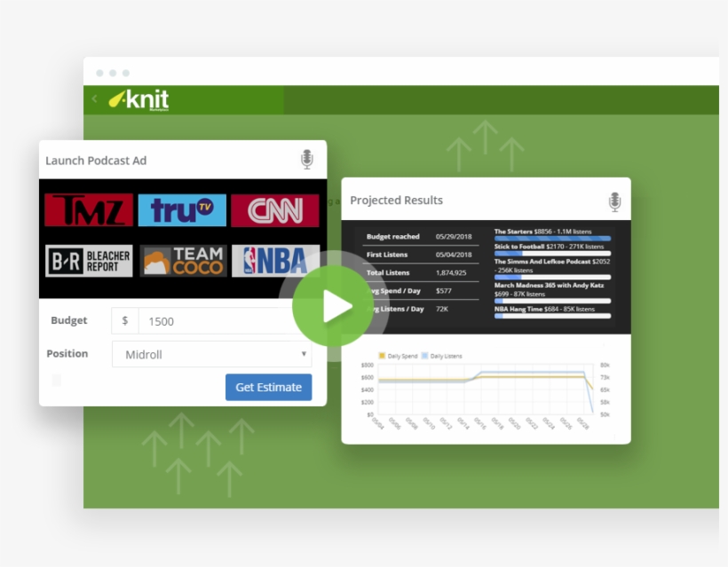The height and width of the screenshot is (567, 728).
Task: Click 'NBA Hang Time $684' text
Action: 526,309
